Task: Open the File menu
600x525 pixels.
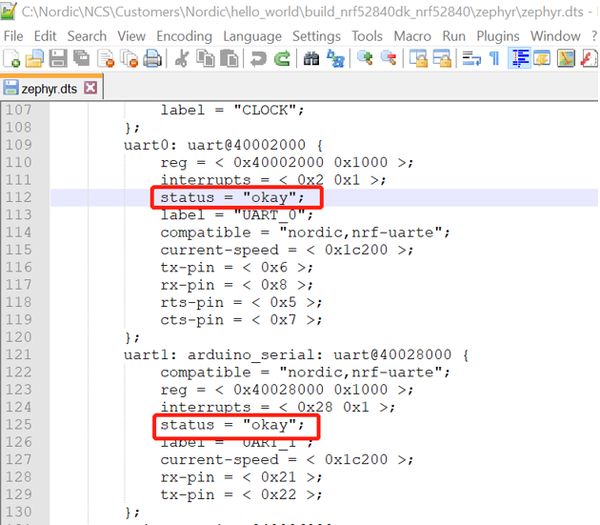Action: pyautogui.click(x=13, y=36)
